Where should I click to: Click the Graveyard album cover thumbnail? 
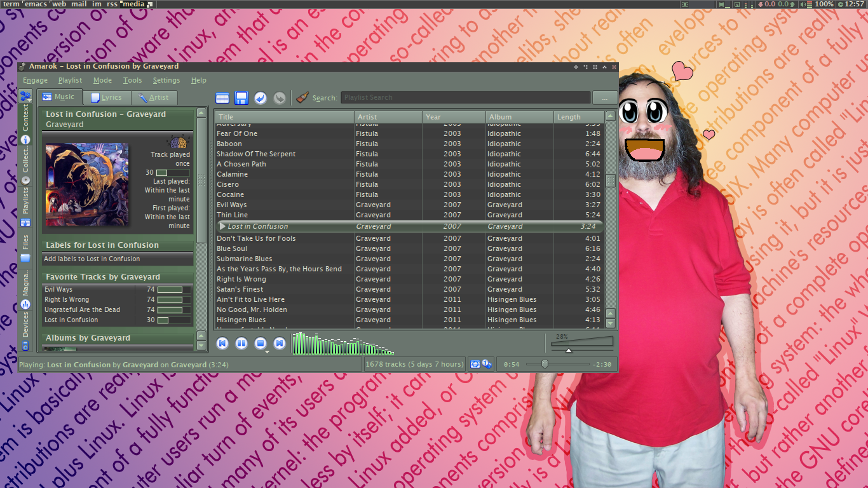[x=86, y=185]
